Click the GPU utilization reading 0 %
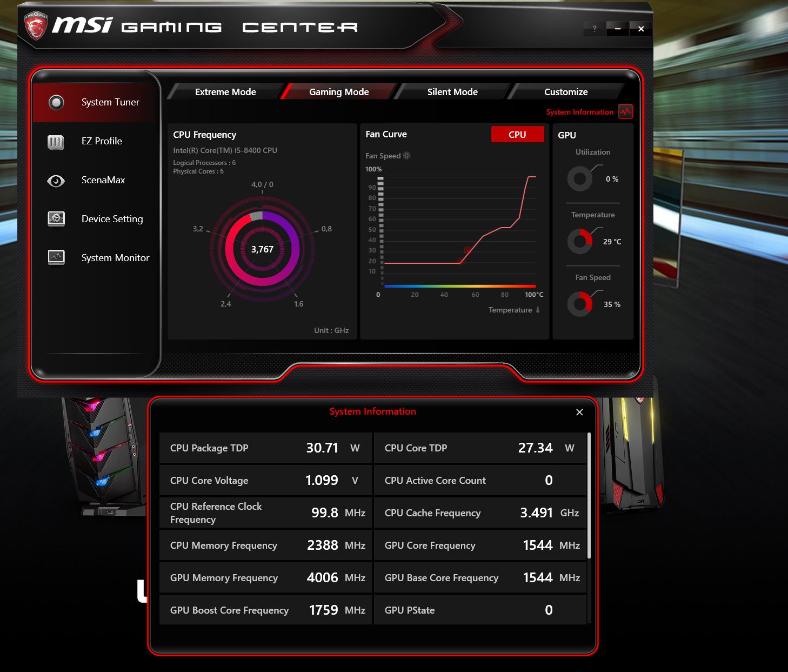Image resolution: width=788 pixels, height=672 pixels. click(612, 179)
